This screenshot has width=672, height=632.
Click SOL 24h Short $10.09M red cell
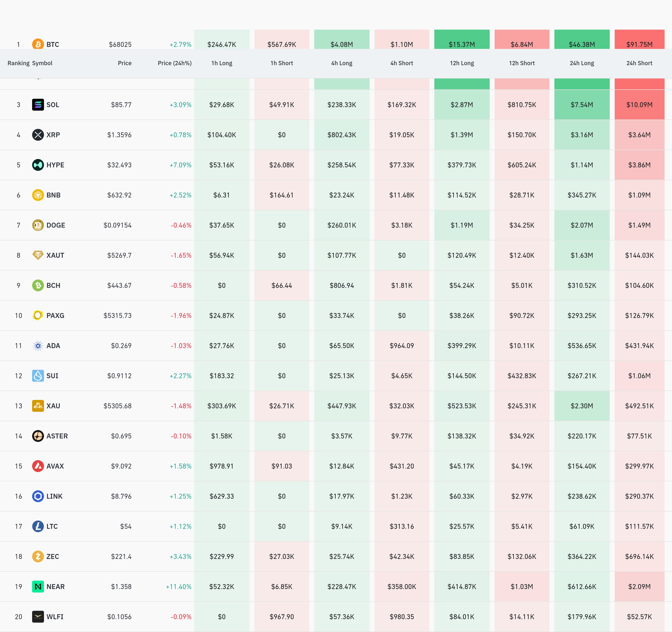click(x=639, y=105)
